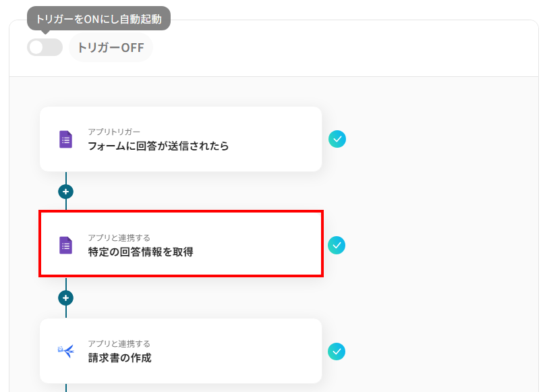Click Google Forms icon in フォームに回答が送信されたら card

click(x=65, y=140)
